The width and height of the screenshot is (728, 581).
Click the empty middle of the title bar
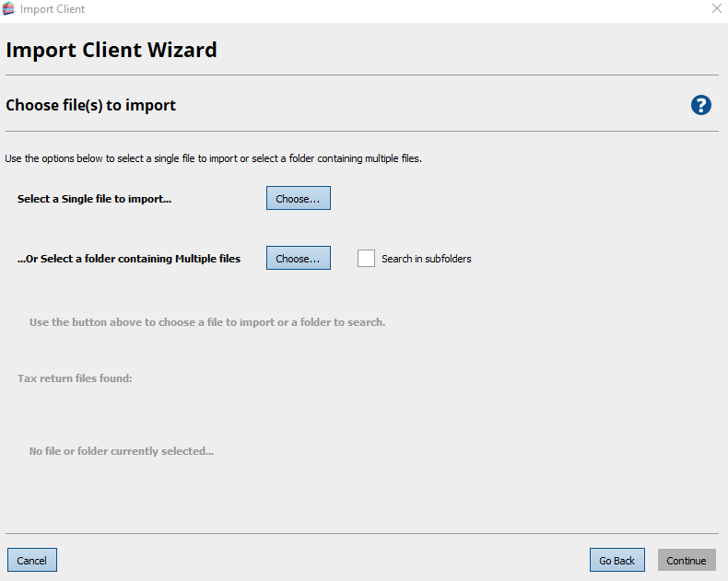click(369, 9)
